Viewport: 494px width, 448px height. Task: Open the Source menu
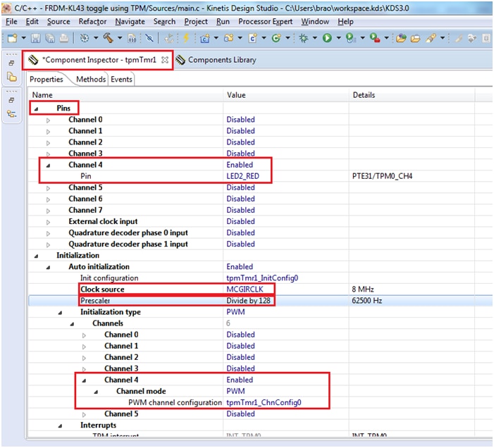tap(58, 21)
